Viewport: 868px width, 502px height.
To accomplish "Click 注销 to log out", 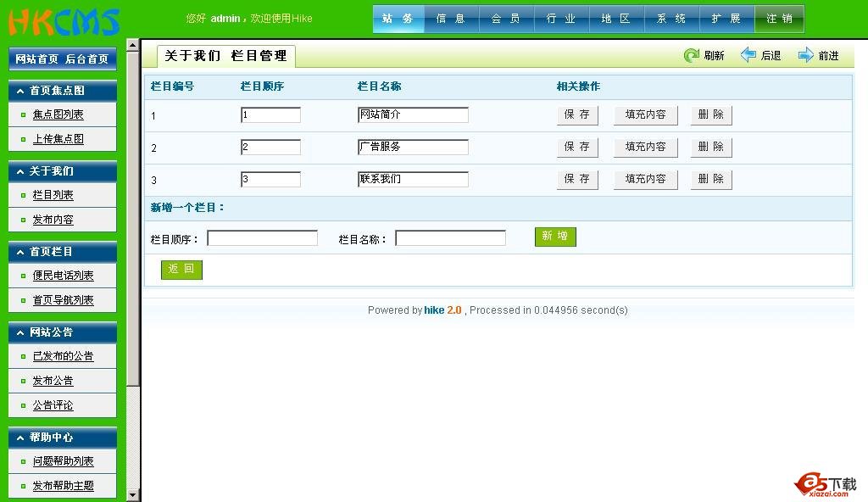I will (x=779, y=19).
